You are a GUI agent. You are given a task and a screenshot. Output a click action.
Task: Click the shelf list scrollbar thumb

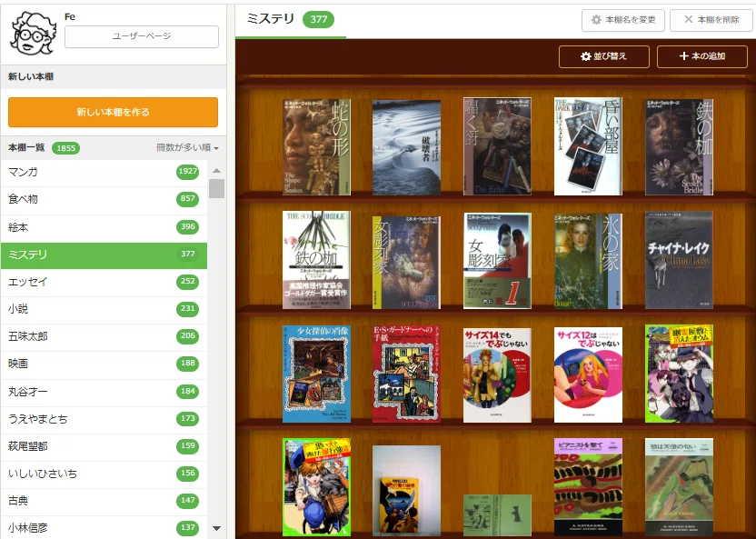click(216, 188)
